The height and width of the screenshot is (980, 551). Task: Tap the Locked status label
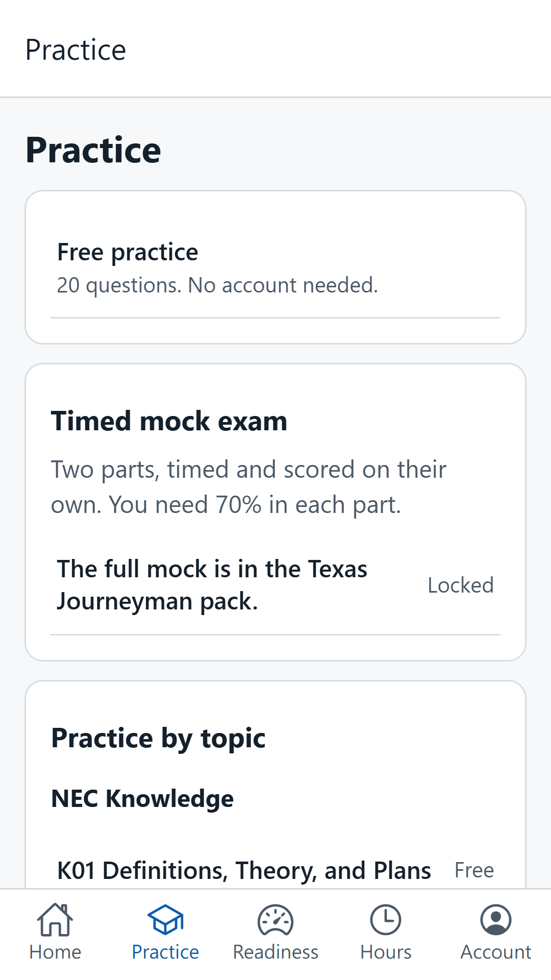[461, 585]
